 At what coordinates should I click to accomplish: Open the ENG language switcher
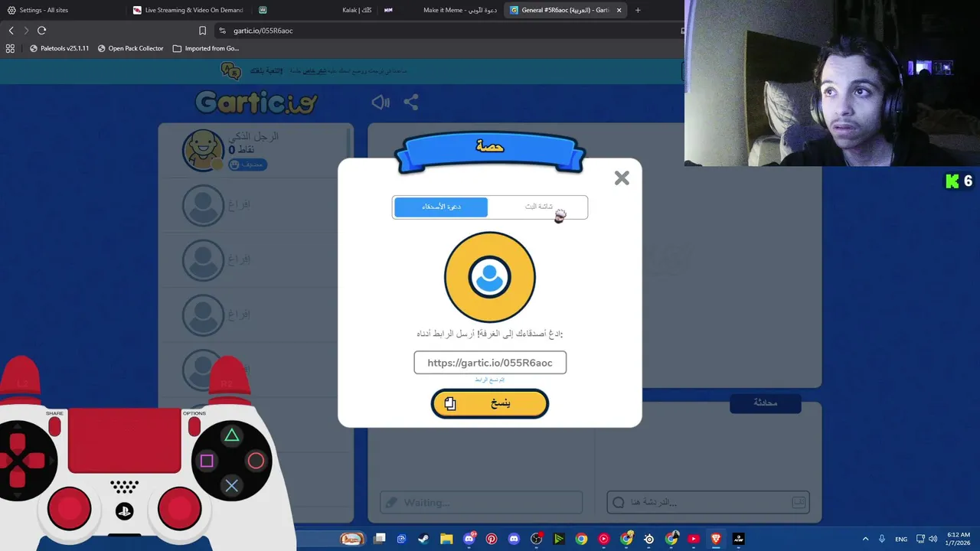coord(901,539)
